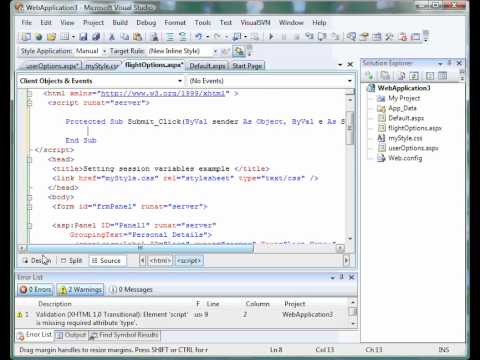
Task: Collapse the head element outline
Action: (x=29, y=160)
